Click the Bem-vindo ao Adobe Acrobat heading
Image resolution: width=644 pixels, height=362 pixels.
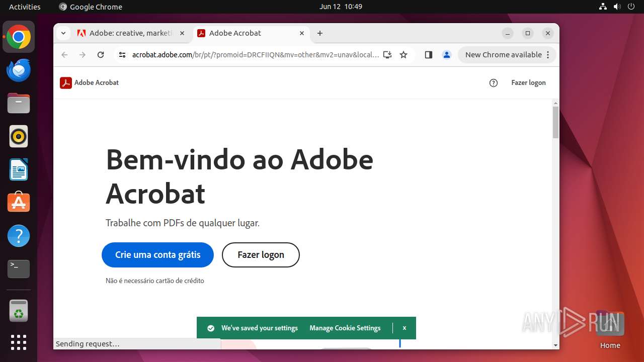point(239,176)
